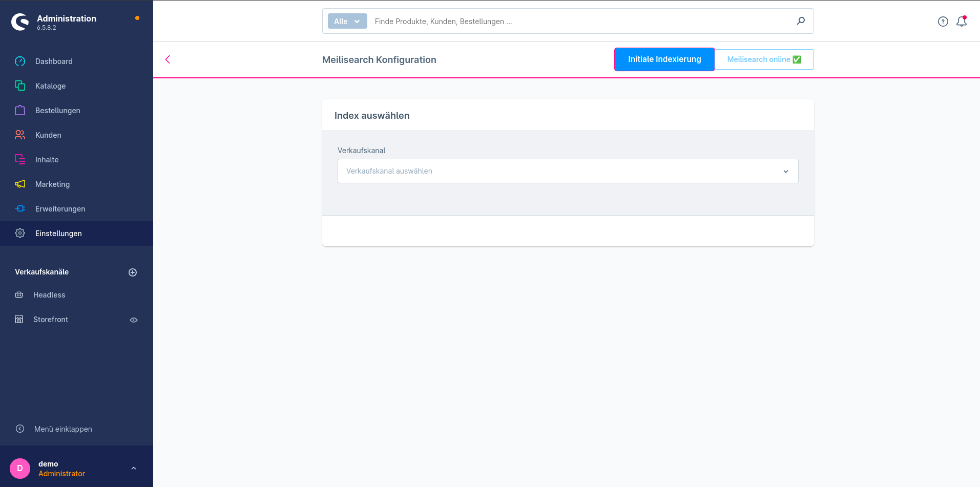Click the Storefront shop icon
The width and height of the screenshot is (980, 487).
point(19,319)
